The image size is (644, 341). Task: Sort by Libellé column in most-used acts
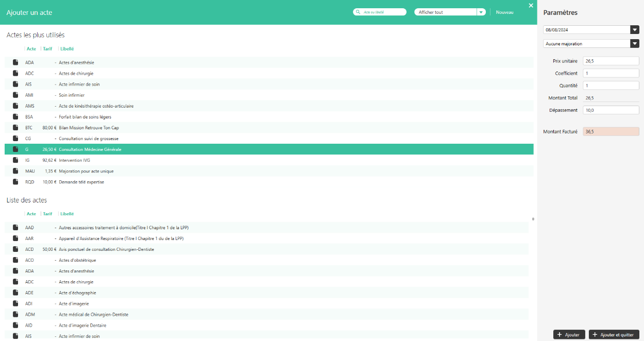(x=67, y=49)
